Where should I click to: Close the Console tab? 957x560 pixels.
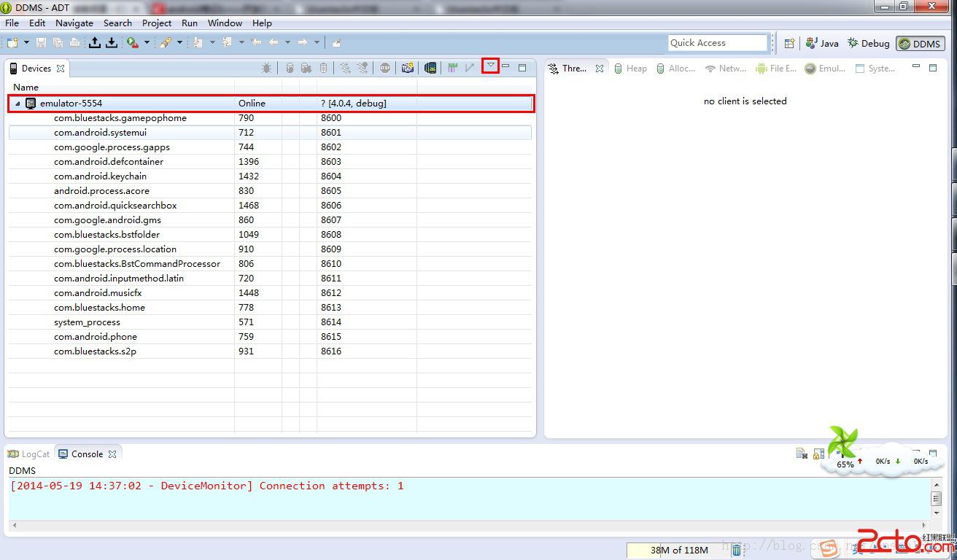(x=112, y=454)
